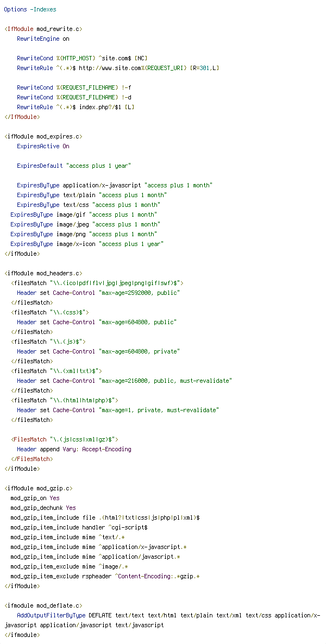Click mod_gzip_item_include handler cgi-script line
Viewport: 326px width, 644px height.
point(79,527)
